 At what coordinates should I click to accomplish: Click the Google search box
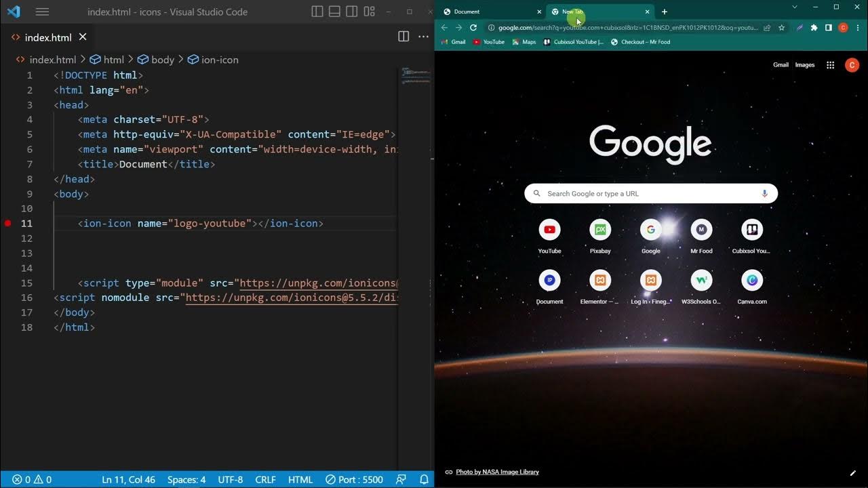(x=651, y=193)
